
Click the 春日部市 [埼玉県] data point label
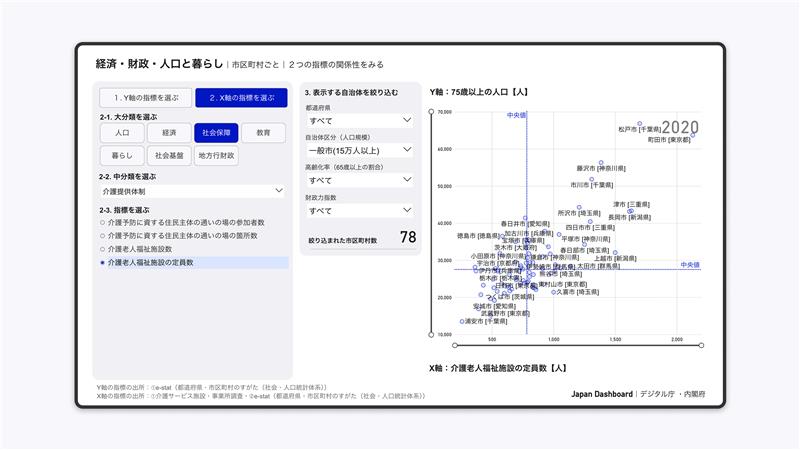[585, 251]
